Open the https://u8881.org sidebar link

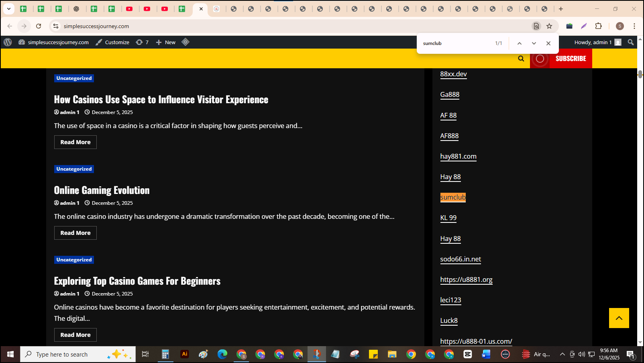point(466,279)
